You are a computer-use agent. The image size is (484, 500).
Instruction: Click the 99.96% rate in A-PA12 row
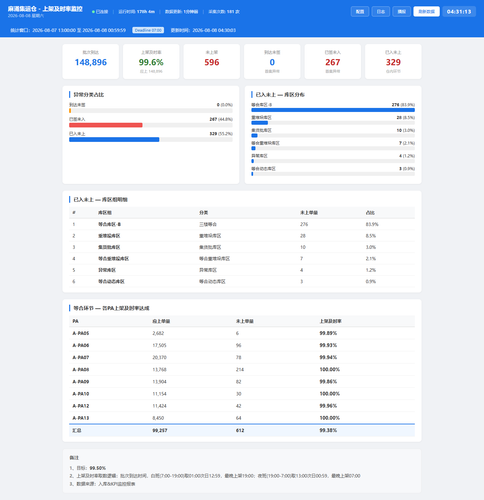pyautogui.click(x=328, y=406)
